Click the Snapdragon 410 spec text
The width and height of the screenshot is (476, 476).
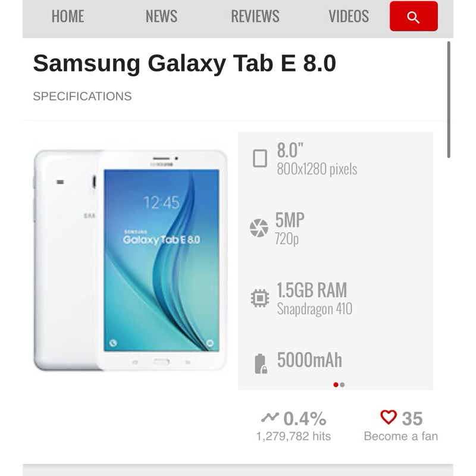(x=315, y=309)
